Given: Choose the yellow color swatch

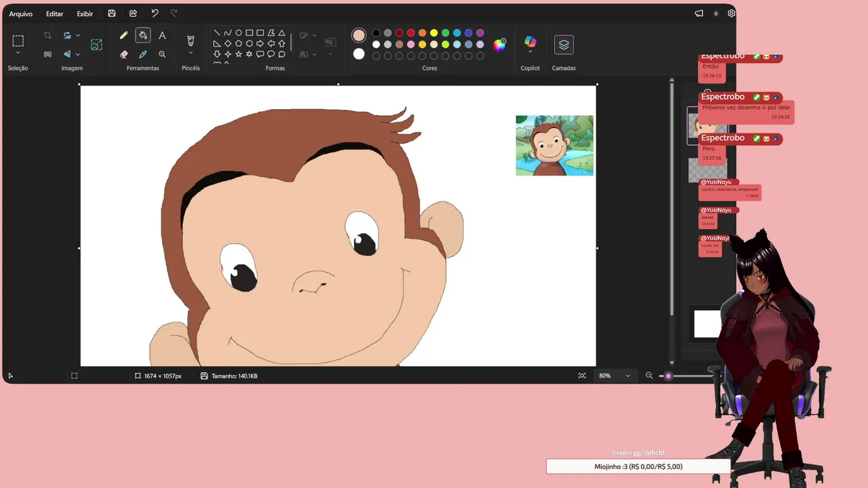Looking at the screenshot, I should click(434, 33).
